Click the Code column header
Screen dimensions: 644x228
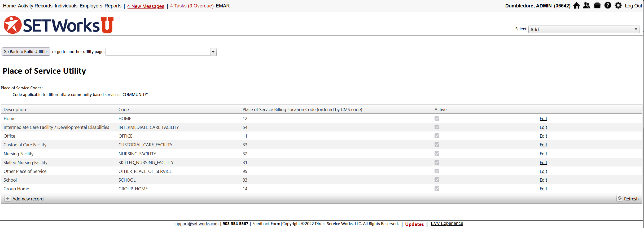(124, 109)
